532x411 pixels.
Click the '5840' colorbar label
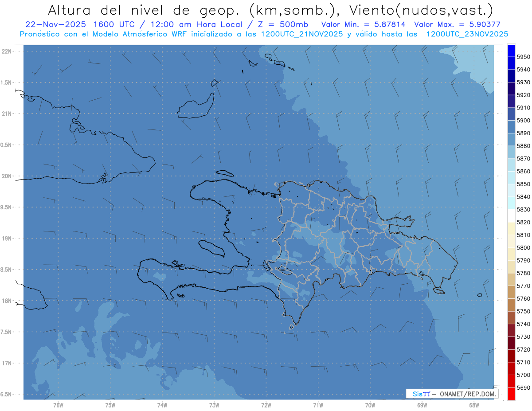[523, 197]
